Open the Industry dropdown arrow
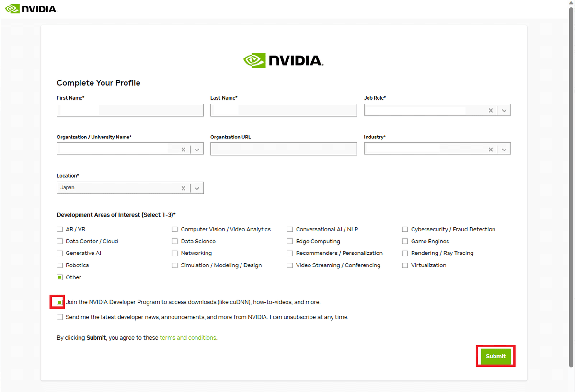This screenshot has width=575, height=392. (504, 150)
